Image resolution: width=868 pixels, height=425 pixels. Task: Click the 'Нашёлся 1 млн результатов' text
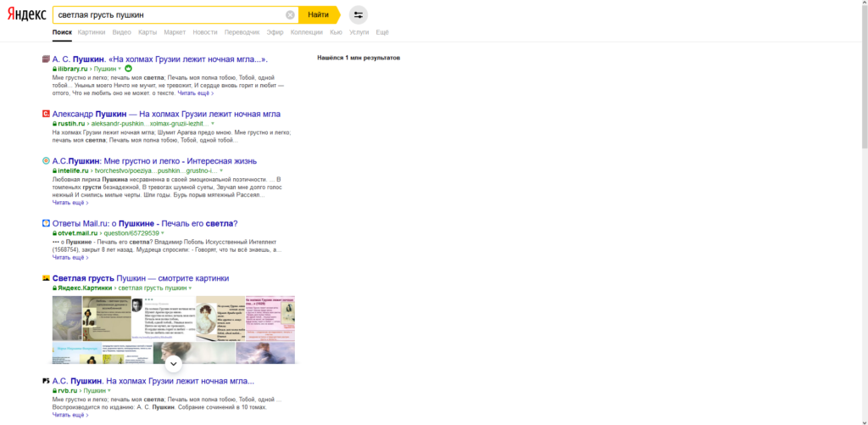tap(359, 58)
